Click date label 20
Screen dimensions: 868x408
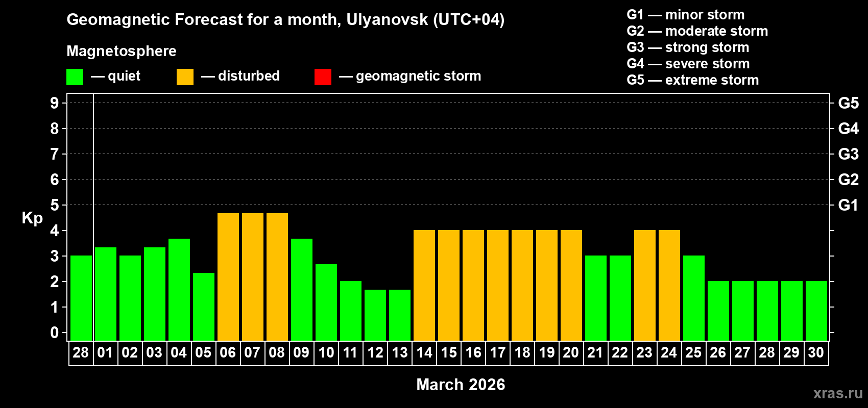[x=571, y=352]
